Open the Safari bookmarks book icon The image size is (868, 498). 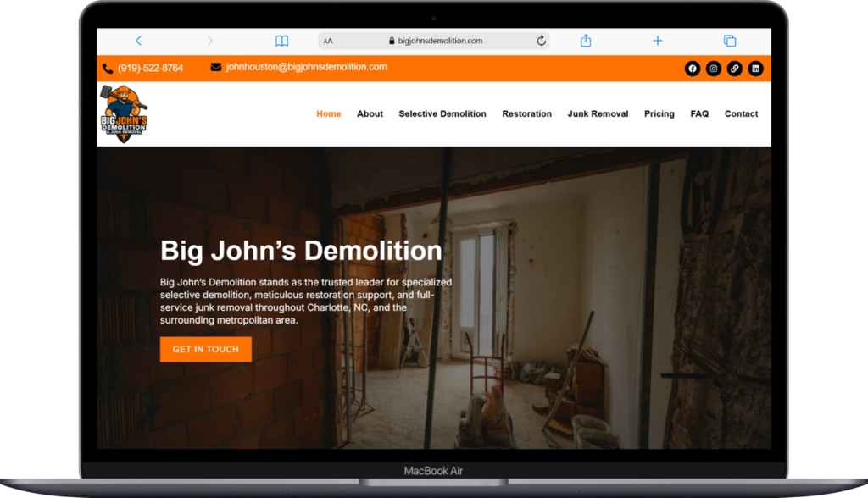coord(282,41)
